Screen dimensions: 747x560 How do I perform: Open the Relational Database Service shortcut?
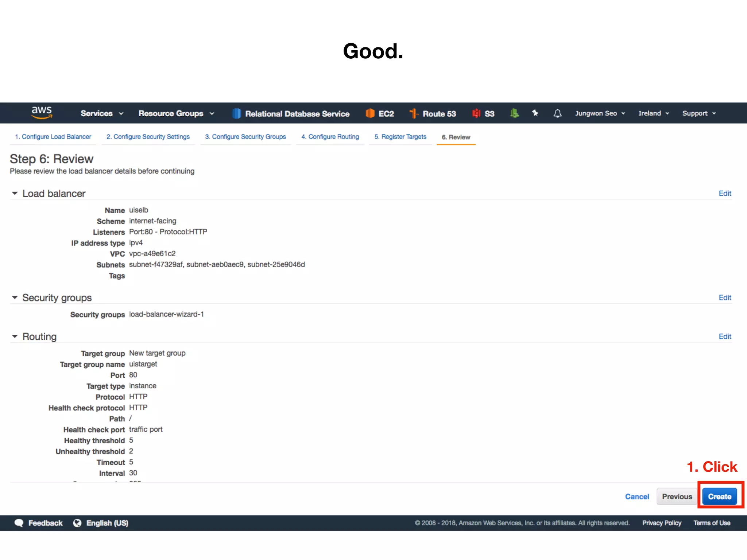[291, 114]
